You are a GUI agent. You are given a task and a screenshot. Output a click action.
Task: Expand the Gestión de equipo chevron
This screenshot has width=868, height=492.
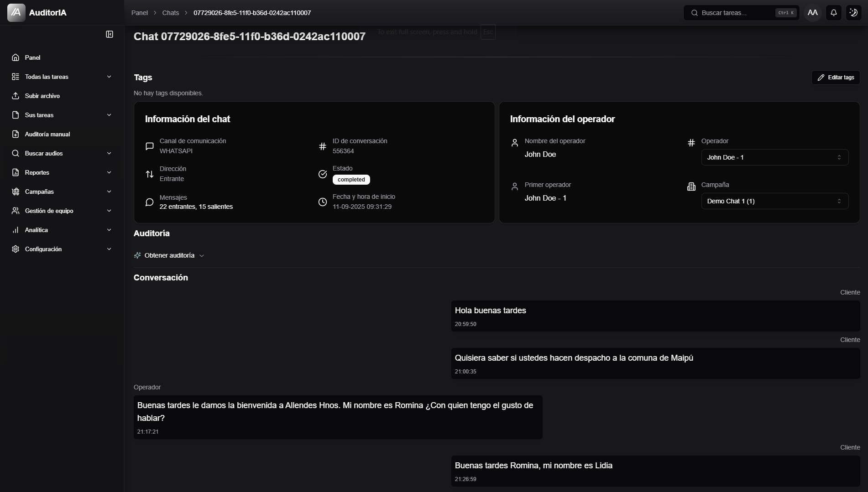[x=109, y=211]
